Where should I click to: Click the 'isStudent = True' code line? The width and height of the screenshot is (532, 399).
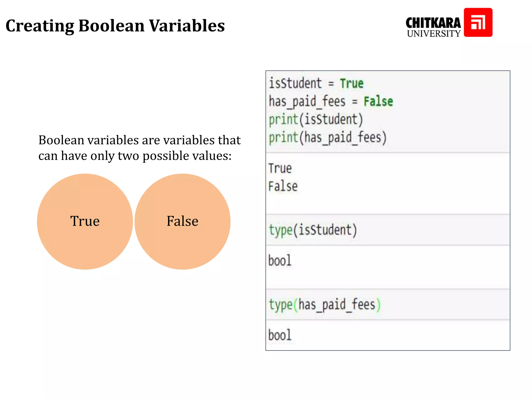(x=316, y=83)
